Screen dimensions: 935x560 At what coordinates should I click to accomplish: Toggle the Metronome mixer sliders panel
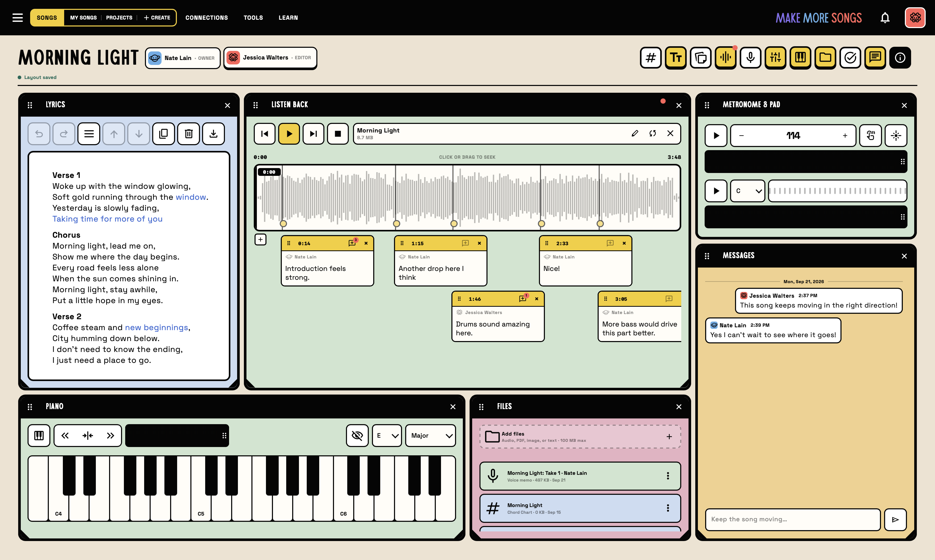coord(775,58)
